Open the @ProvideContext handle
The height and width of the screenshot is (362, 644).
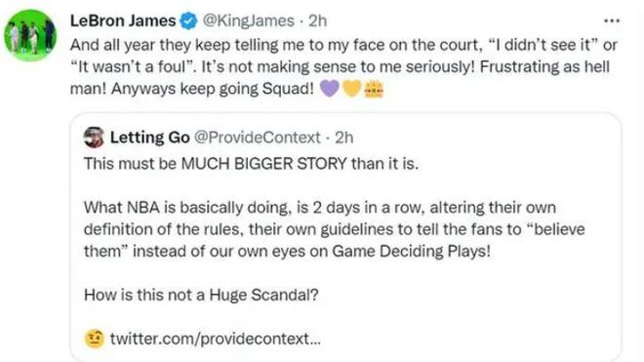257,138
